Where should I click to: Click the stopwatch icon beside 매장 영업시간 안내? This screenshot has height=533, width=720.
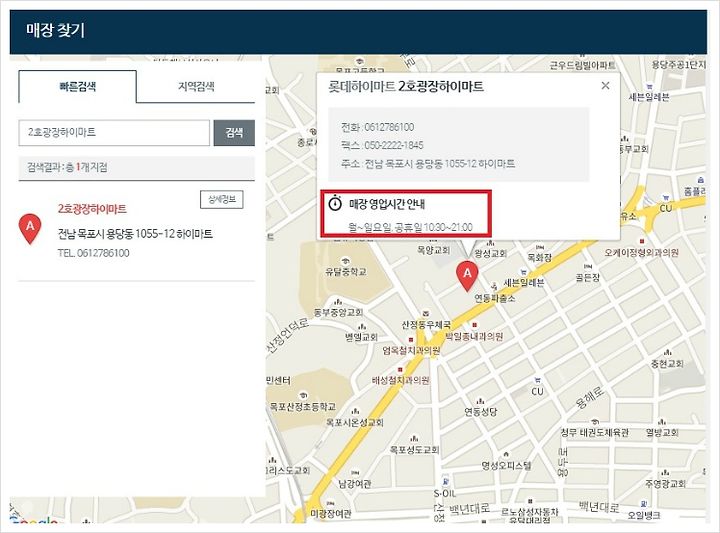tap(336, 203)
